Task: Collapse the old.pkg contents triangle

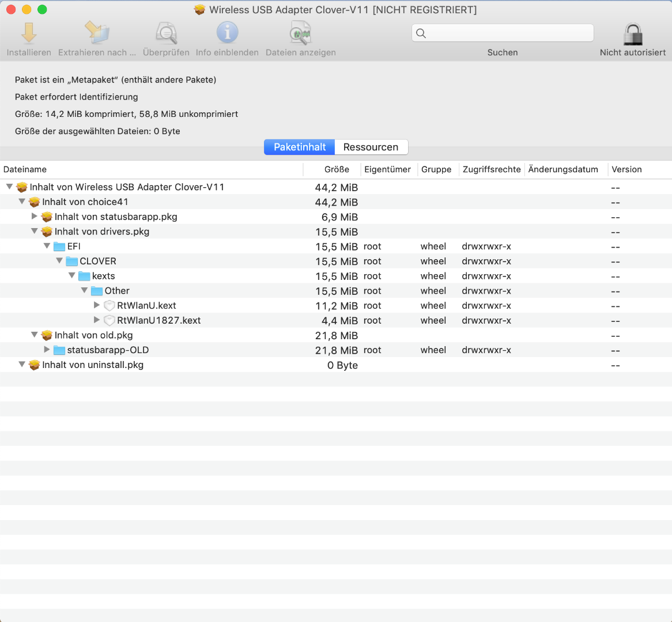Action: point(35,335)
